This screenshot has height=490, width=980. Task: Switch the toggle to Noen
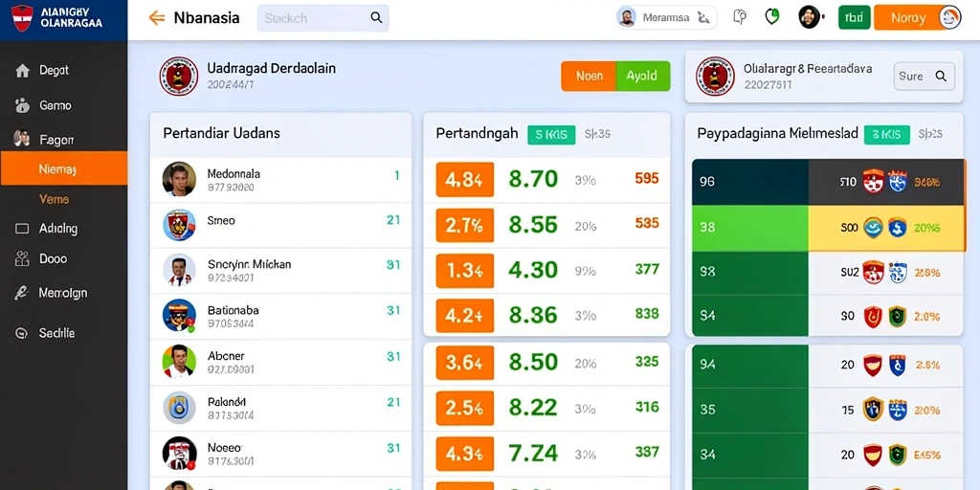coord(589,77)
